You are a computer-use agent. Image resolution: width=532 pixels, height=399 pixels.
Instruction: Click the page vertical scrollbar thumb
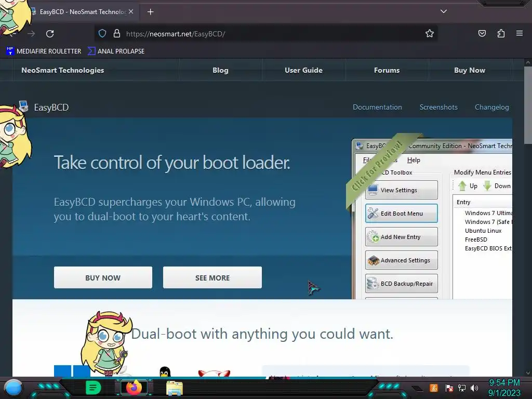click(528, 105)
